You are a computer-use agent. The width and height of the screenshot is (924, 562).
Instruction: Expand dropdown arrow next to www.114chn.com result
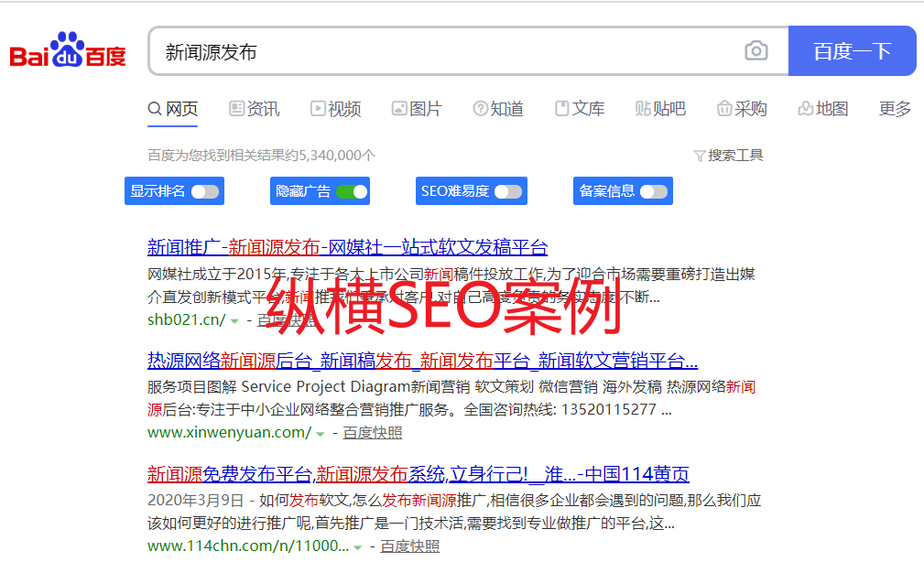coord(358,547)
